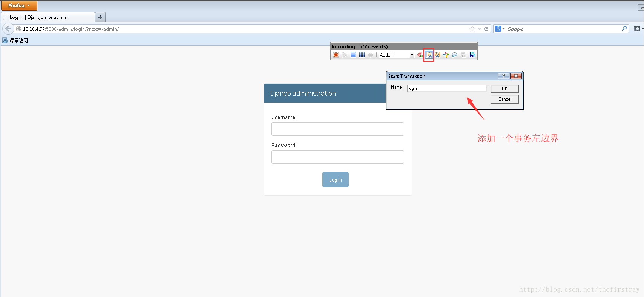Click the greyed text check icon in recording toolbar
The height and width of the screenshot is (297, 644).
tap(463, 55)
